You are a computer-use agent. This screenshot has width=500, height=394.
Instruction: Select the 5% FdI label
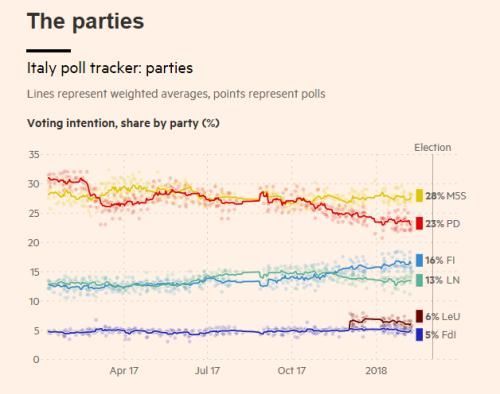tap(441, 335)
